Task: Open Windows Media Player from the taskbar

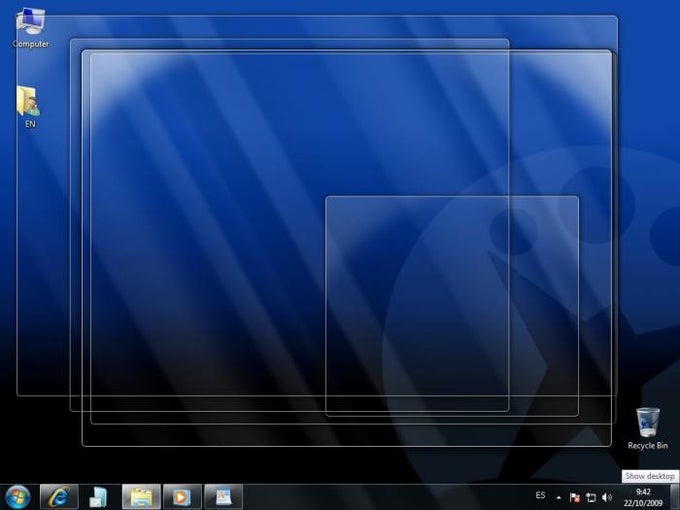Action: (182, 497)
